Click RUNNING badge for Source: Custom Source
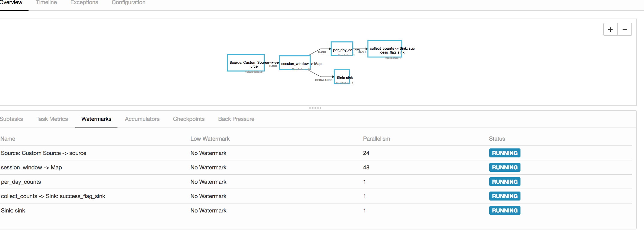Image resolution: width=644 pixels, height=246 pixels. pos(505,153)
